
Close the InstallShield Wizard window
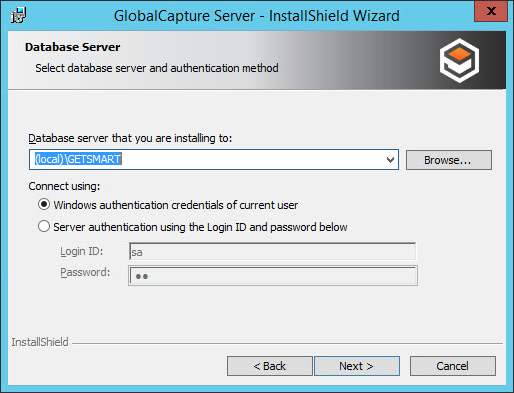pos(491,11)
